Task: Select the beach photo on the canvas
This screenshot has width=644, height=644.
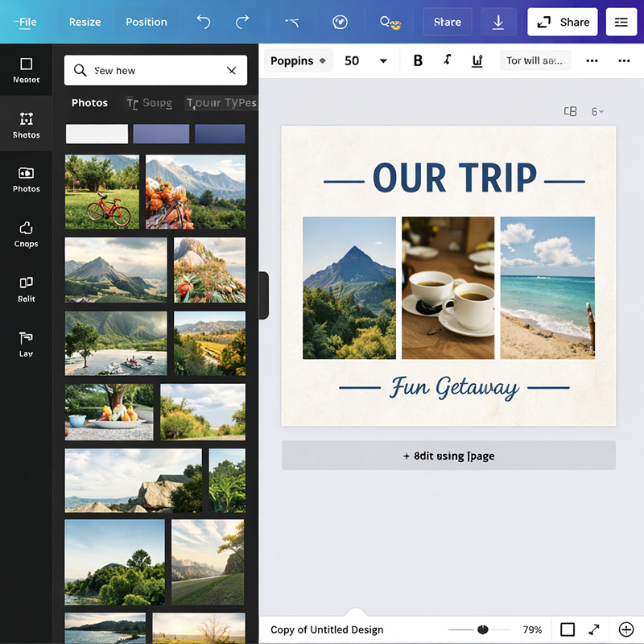Action: (547, 288)
